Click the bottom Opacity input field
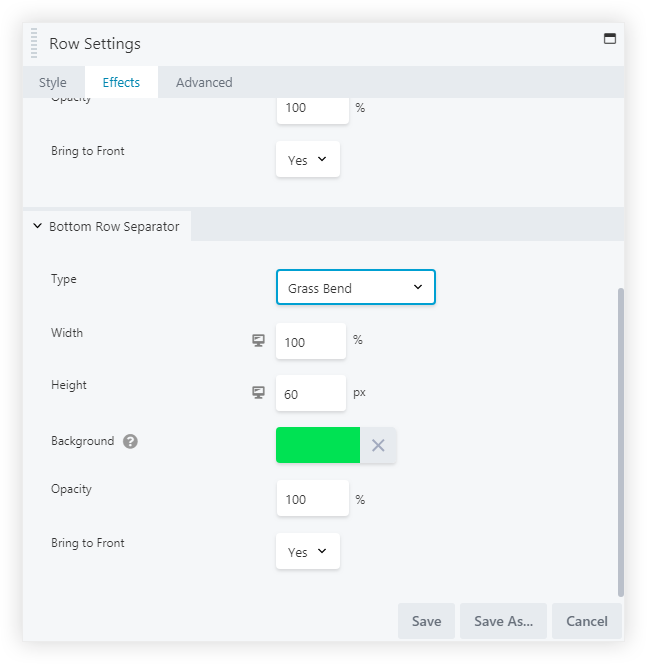Screen dimensions: 647x664 (311, 499)
